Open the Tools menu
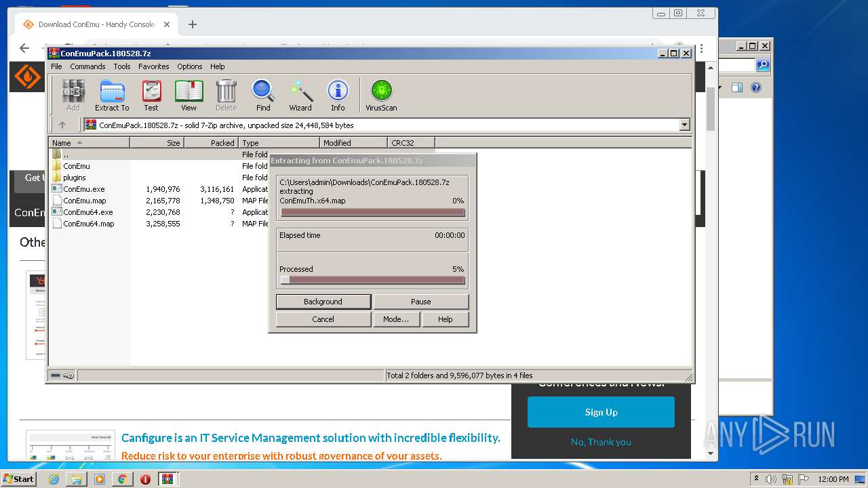This screenshot has width=868, height=488. coord(122,66)
